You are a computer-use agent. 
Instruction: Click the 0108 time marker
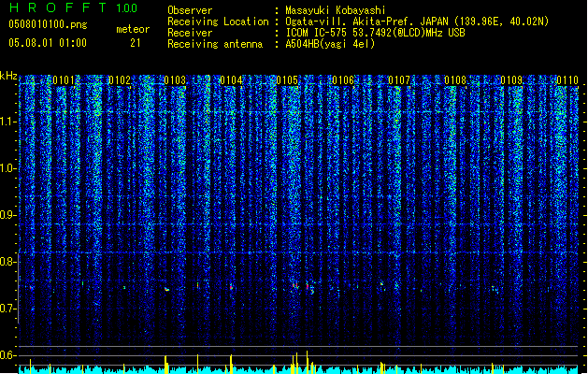(x=455, y=80)
